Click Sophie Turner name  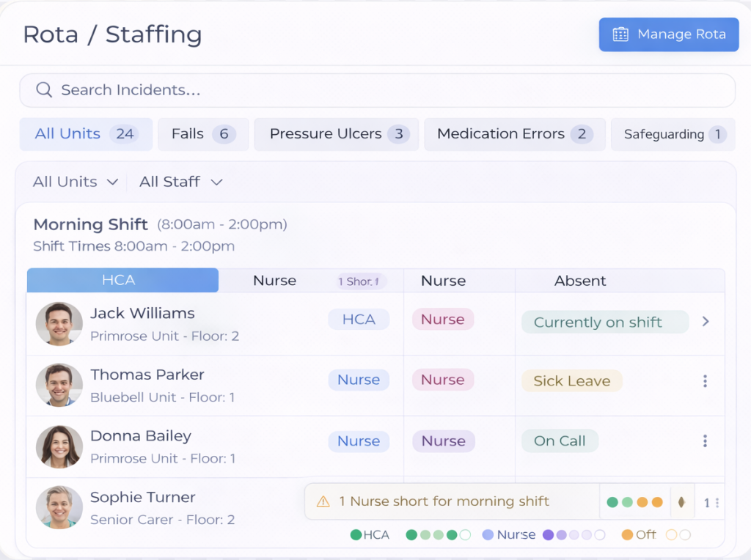coord(143,497)
